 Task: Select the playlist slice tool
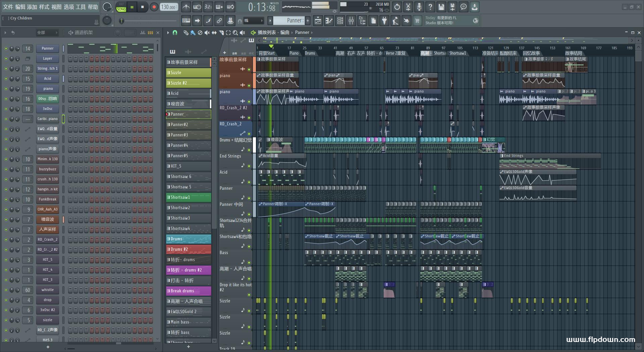click(221, 33)
